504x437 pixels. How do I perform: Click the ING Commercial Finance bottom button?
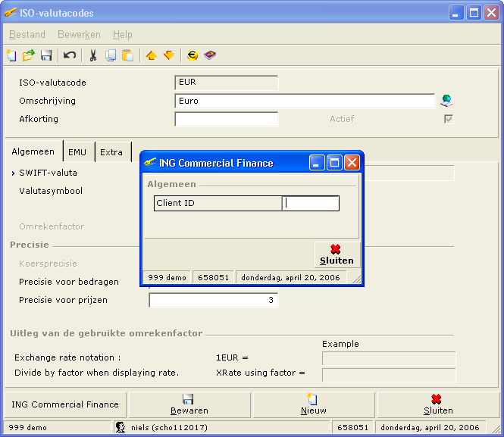(65, 404)
